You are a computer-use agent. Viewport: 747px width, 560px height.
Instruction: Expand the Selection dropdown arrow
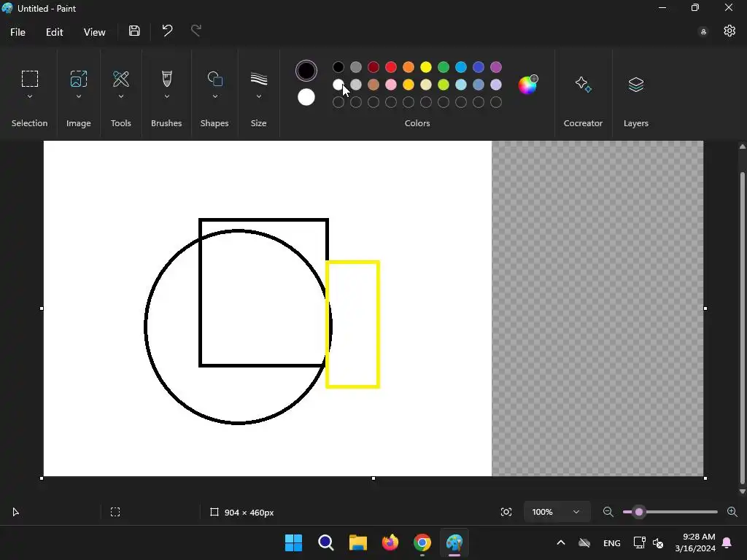(29, 96)
